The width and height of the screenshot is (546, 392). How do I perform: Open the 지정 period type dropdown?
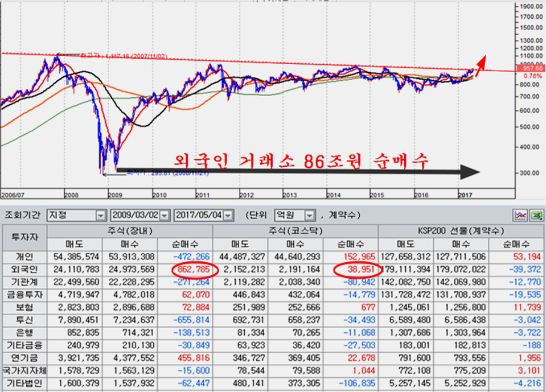101,216
